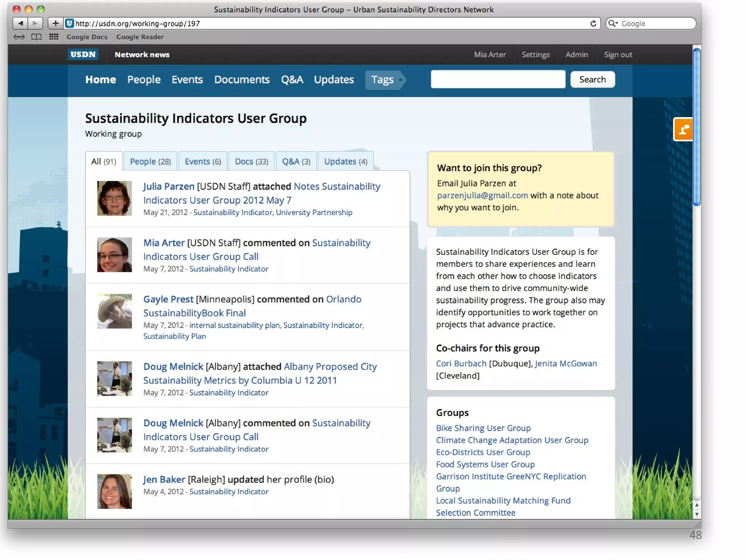
Task: Click the browser forward arrow button
Action: 35,24
